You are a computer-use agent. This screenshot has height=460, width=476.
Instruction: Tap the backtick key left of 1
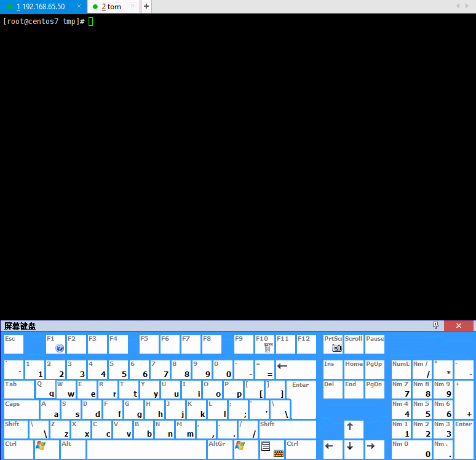tap(14, 370)
